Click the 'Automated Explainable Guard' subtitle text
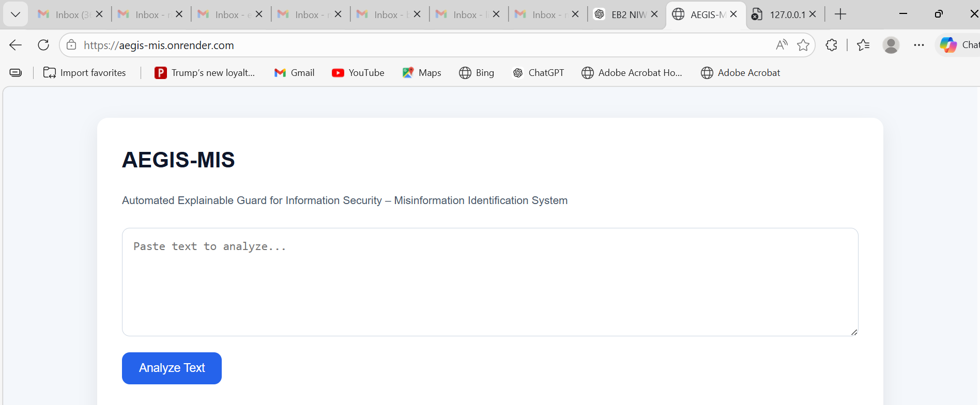 pos(345,200)
